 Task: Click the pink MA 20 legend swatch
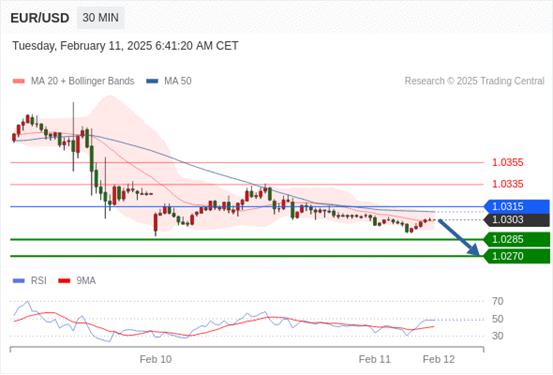(19, 81)
